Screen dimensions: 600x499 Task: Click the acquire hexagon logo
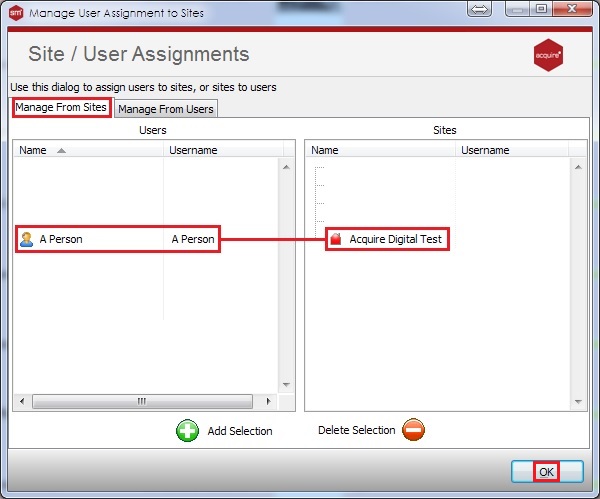548,55
